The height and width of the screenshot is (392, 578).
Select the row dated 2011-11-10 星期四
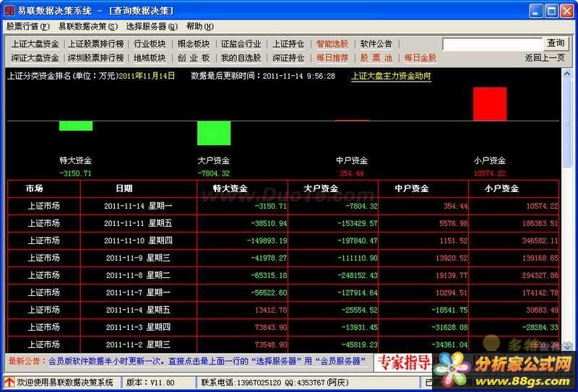(282, 240)
